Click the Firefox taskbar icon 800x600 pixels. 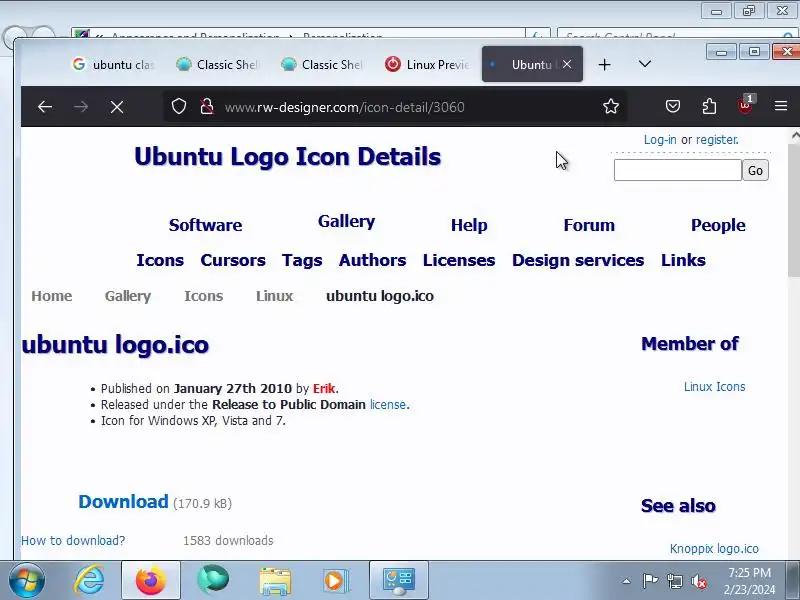click(151, 581)
